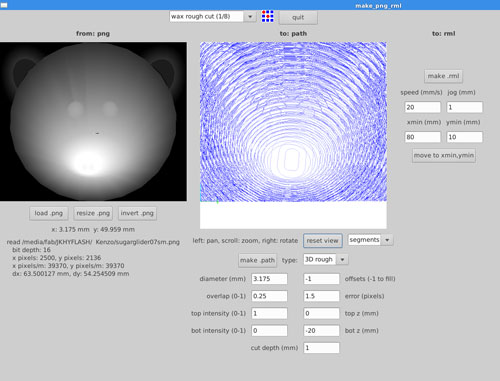The width and height of the screenshot is (500, 381).
Task: Expand the 3D rough type dropdown
Action: (x=326, y=259)
